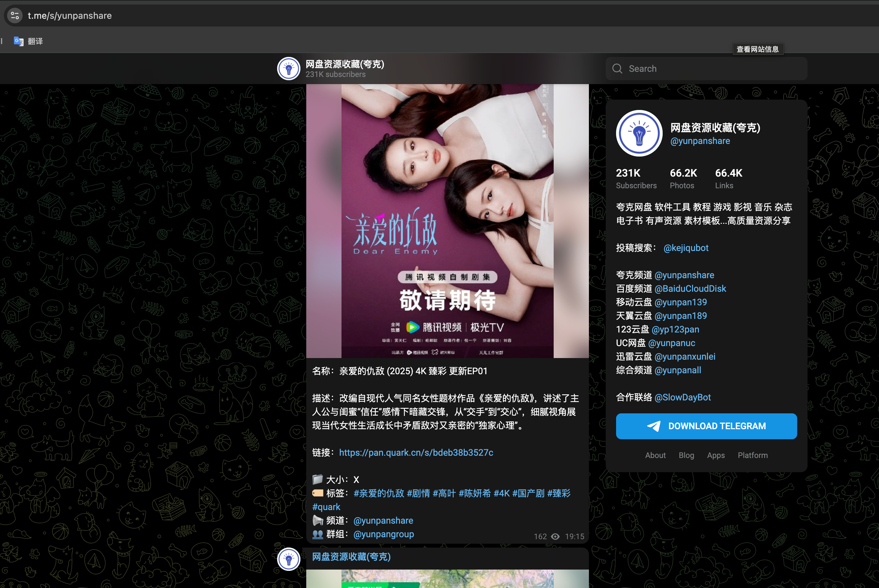
Task: Click second post author name 网盘资源收藏(夸克)
Action: [351, 557]
